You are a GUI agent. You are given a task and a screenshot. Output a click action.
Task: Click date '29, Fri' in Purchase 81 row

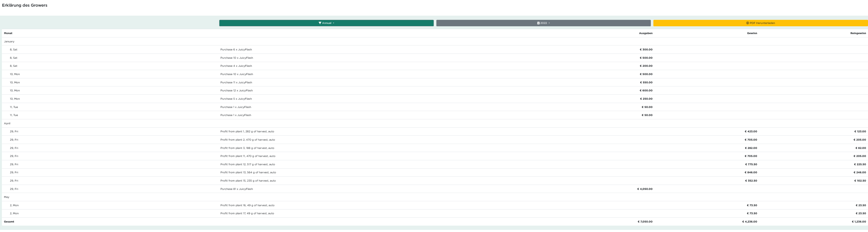[14, 189]
